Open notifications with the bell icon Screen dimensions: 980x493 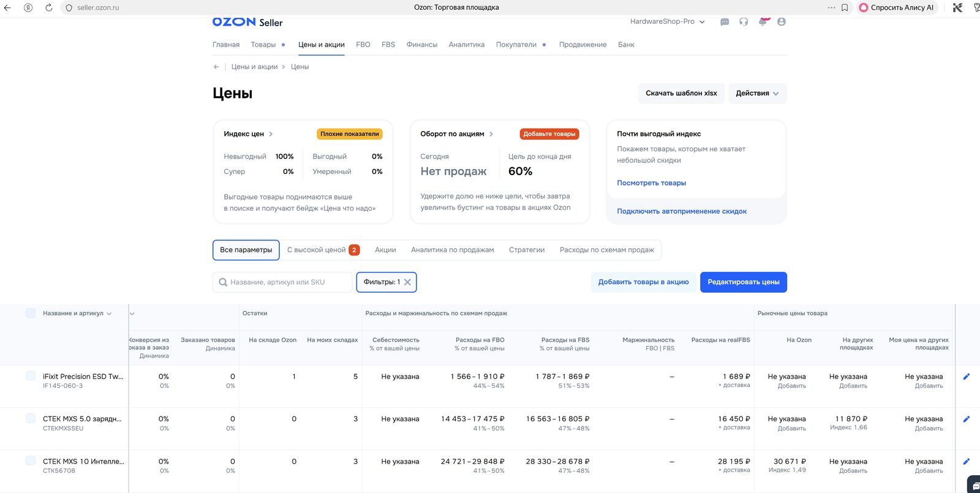(x=763, y=21)
